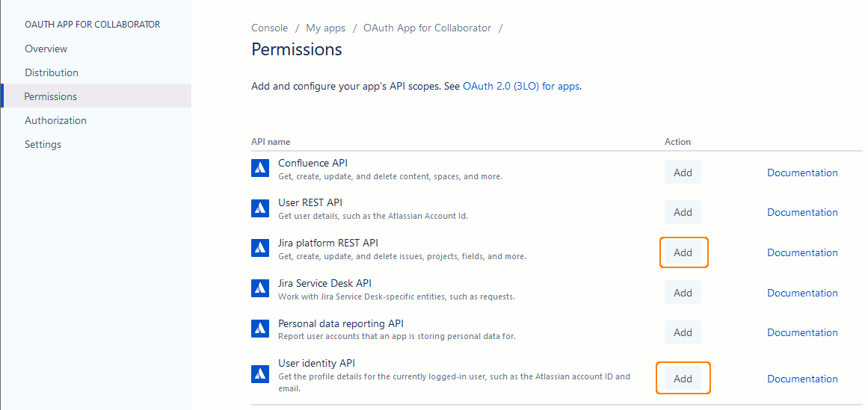
Task: Click the Personal data reporting API icon
Action: coord(260,329)
